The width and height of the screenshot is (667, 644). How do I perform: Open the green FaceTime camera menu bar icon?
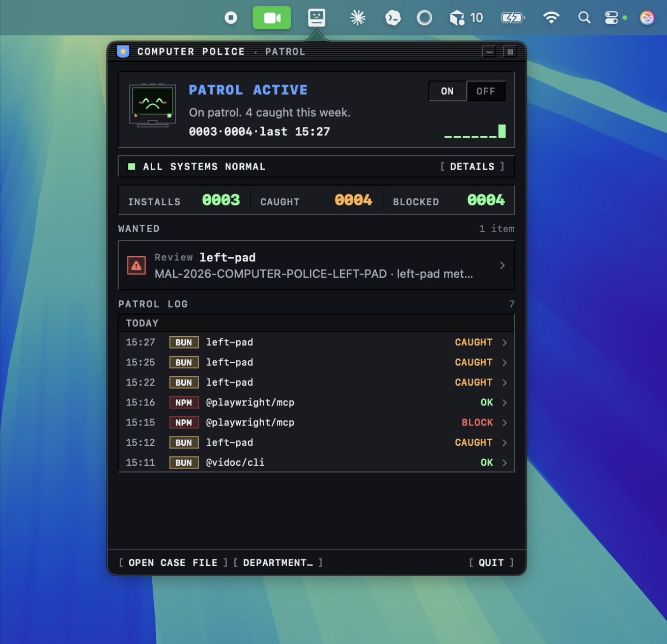click(272, 18)
